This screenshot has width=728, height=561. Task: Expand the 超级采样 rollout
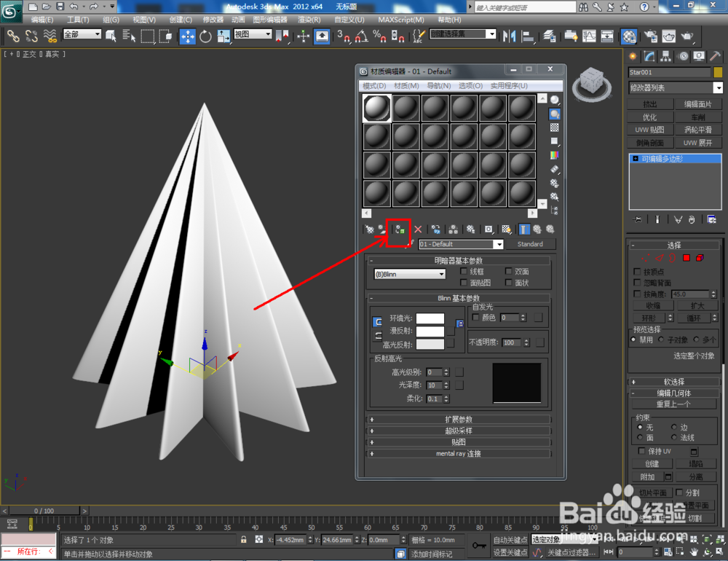click(459, 431)
